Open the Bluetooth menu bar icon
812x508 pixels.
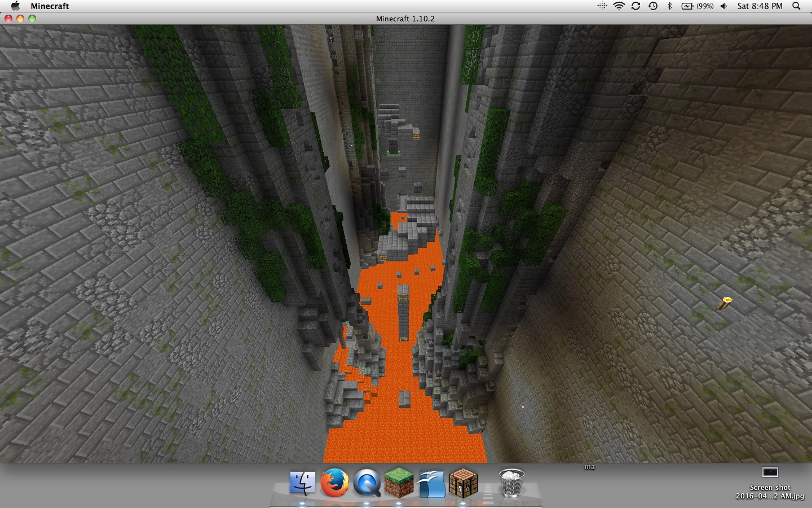pyautogui.click(x=670, y=6)
